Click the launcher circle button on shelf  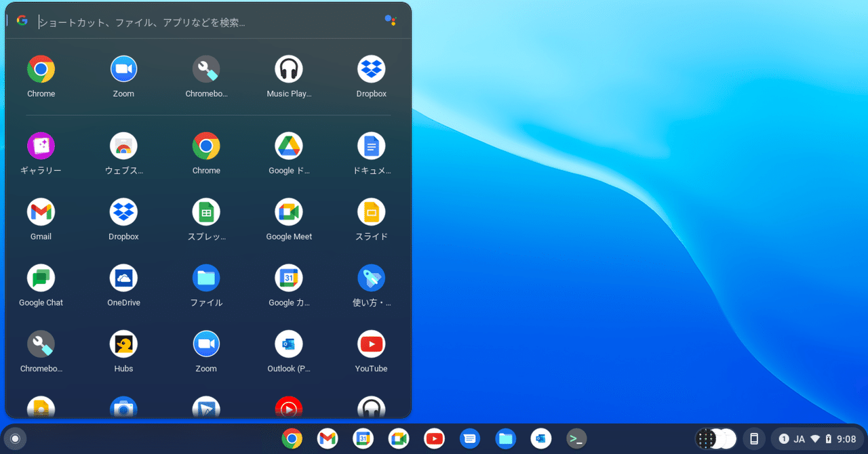[x=15, y=438]
